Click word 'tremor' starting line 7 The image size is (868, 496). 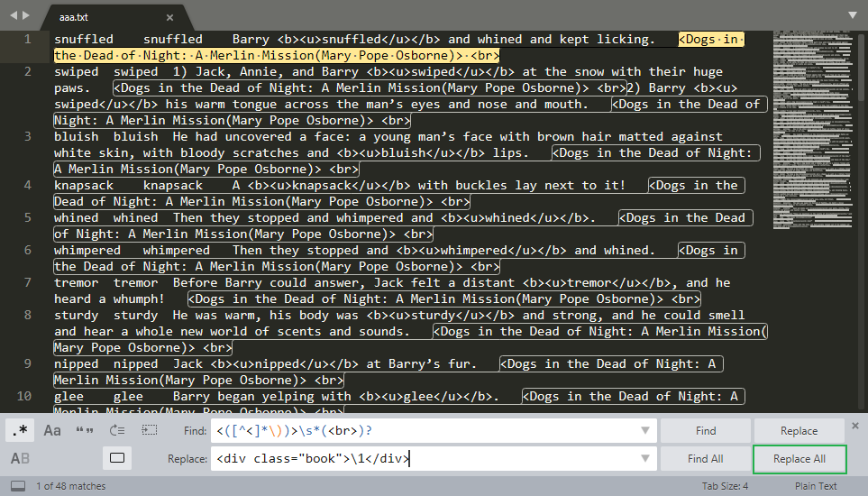click(77, 282)
